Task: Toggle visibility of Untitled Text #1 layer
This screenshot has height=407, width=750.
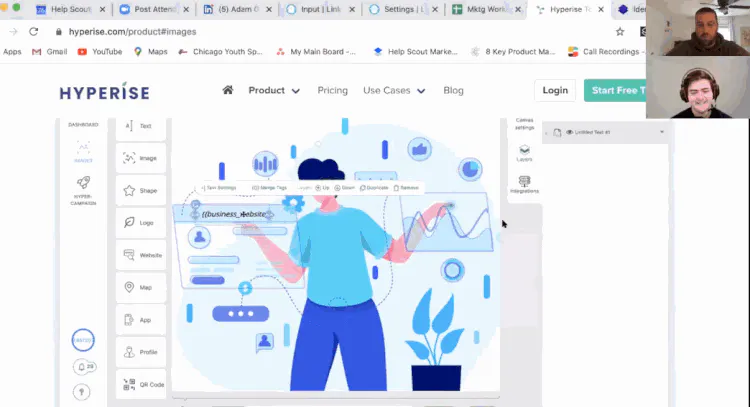Action: click(570, 132)
